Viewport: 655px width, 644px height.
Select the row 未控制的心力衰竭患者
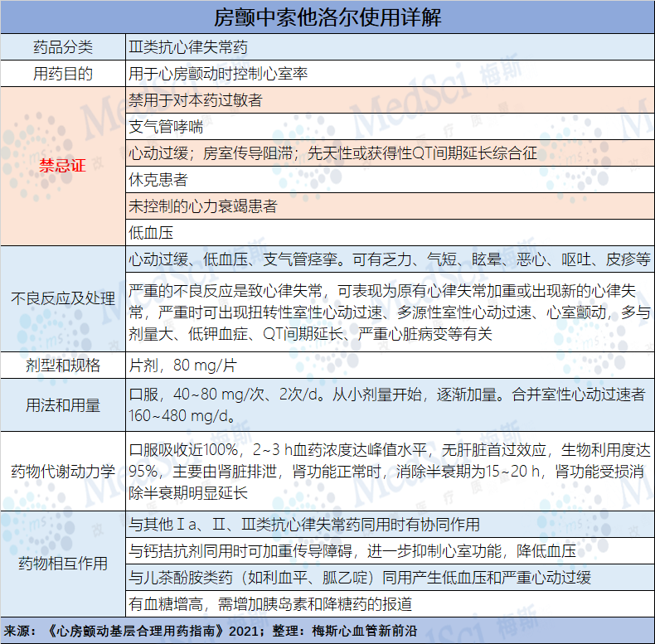[391, 206]
